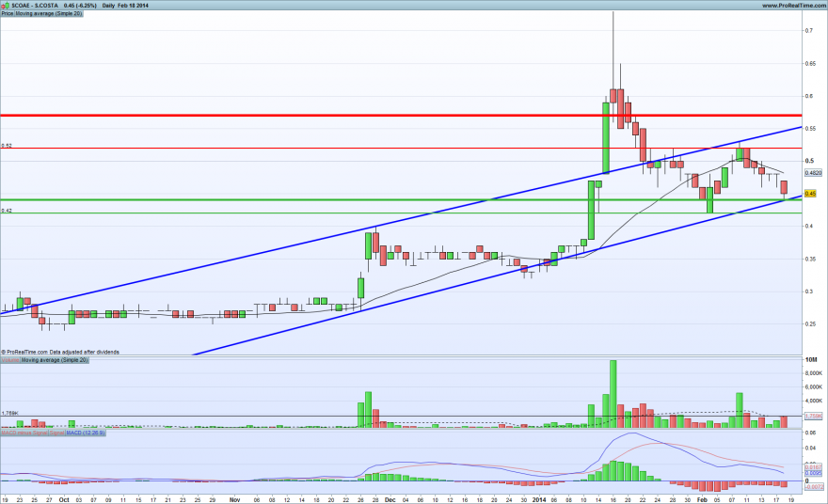Click the 0.7 value on price axis
The image size is (828, 504).
point(808,31)
